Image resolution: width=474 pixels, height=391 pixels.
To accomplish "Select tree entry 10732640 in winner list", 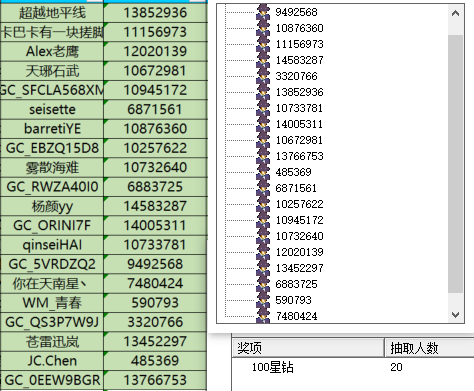I will [x=299, y=236].
